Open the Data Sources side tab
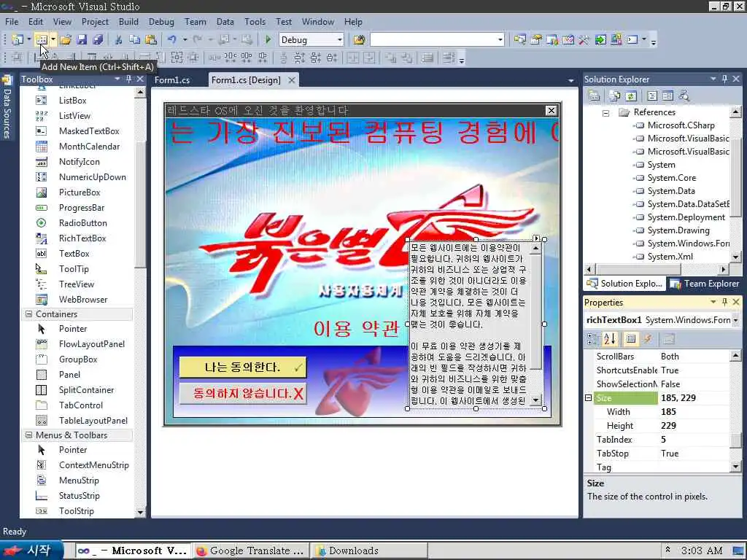This screenshot has width=747, height=560. coord(7,106)
